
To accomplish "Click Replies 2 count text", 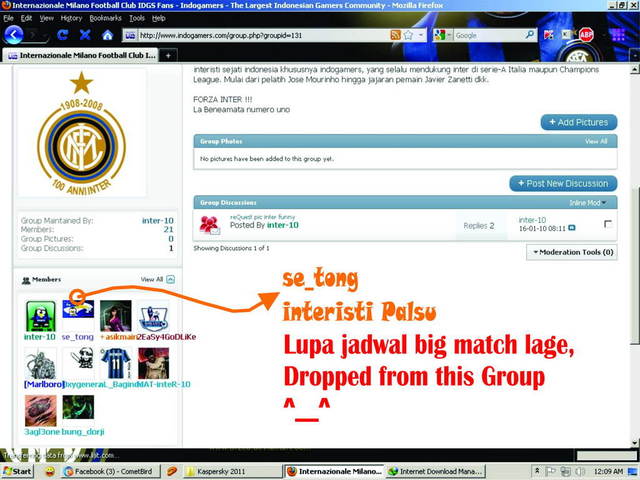I will [x=479, y=226].
